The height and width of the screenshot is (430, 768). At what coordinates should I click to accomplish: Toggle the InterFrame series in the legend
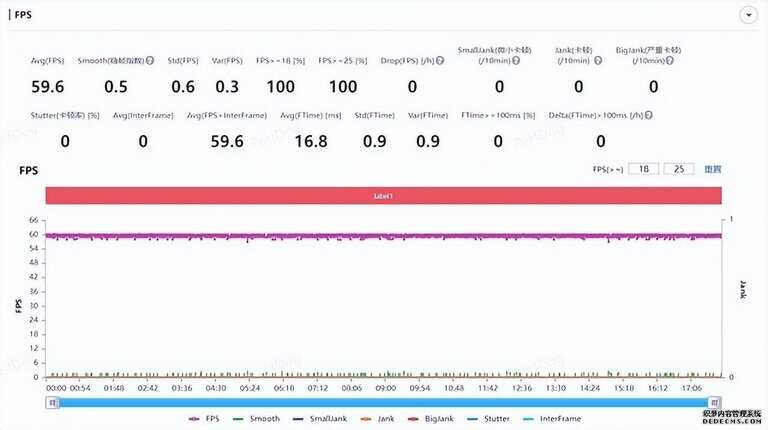tap(552, 419)
